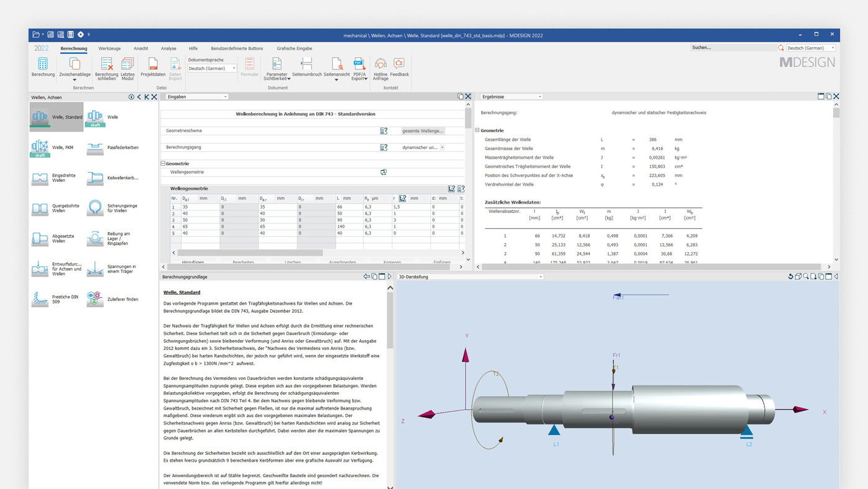Image resolution: width=868 pixels, height=489 pixels.
Task: Open Grafische Eingabe tab
Action: tap(294, 48)
